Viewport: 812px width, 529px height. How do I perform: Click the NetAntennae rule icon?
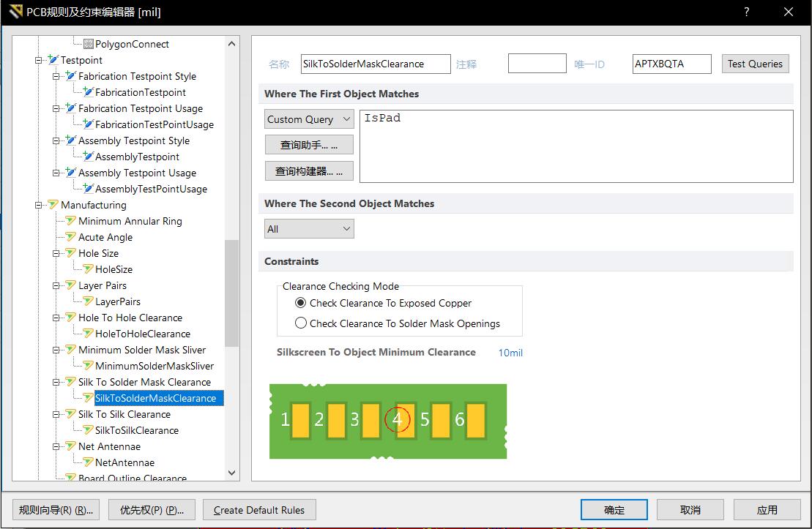point(89,462)
